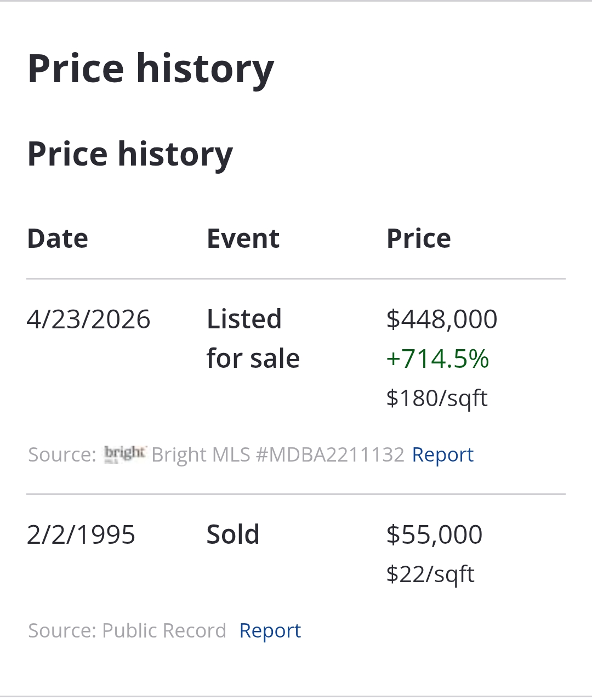Select the Event column header
The image size is (592, 700).
[243, 238]
